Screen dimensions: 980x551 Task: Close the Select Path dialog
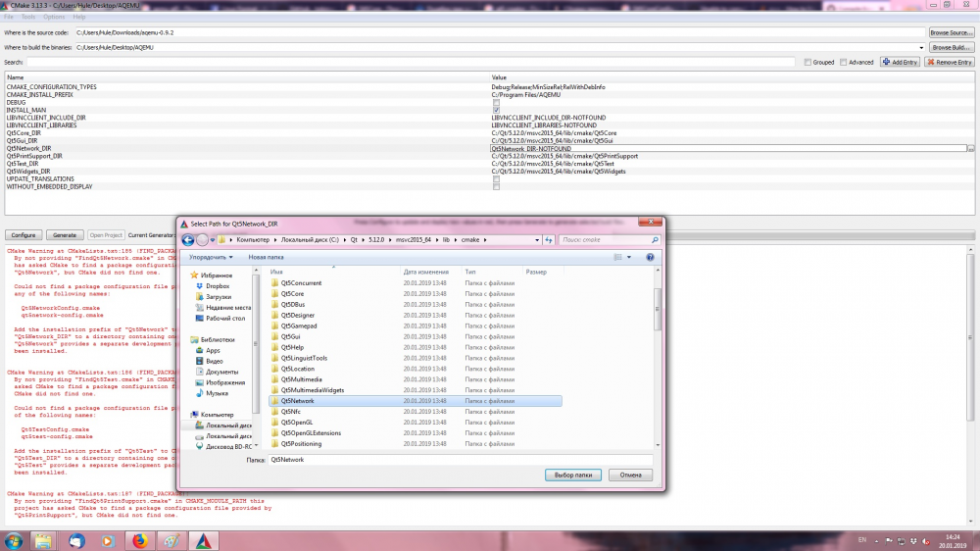[x=651, y=222]
